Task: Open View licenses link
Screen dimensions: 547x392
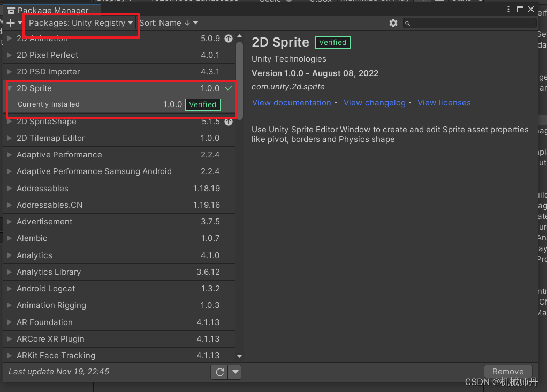Action: click(x=444, y=103)
